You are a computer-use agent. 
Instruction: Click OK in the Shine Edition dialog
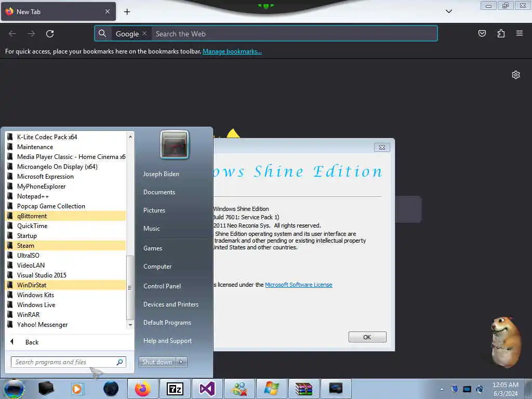pyautogui.click(x=367, y=337)
